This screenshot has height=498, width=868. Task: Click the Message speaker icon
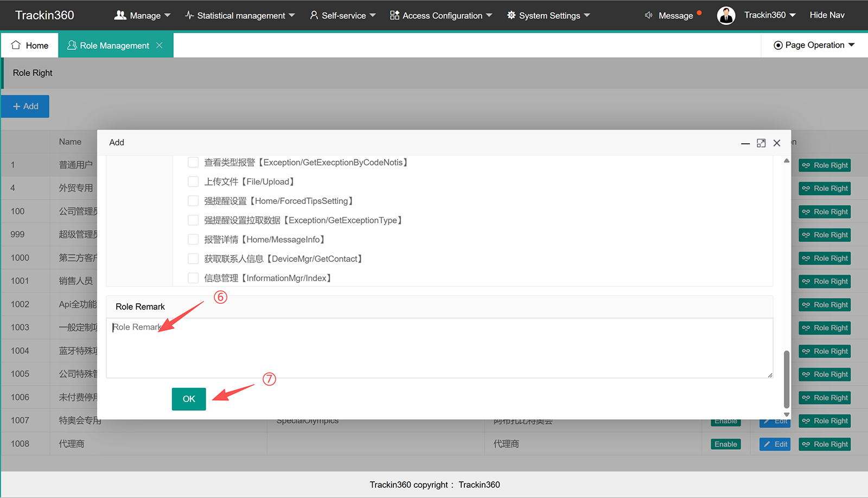(649, 15)
